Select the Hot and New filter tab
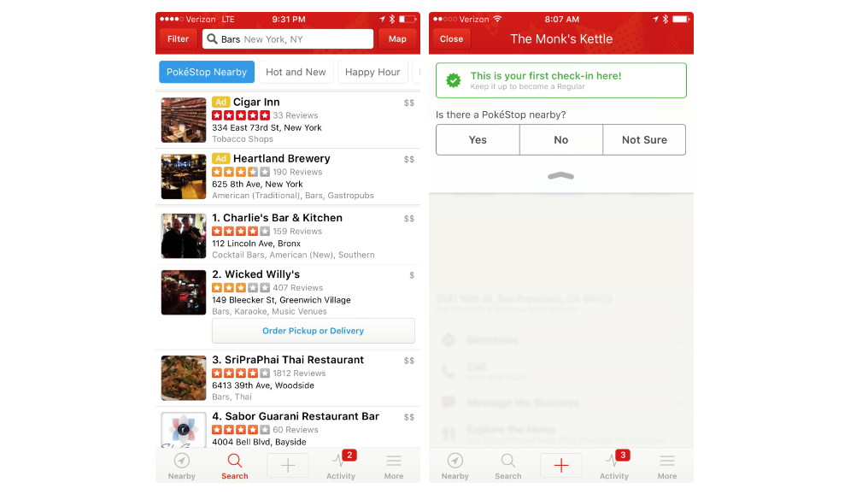 [296, 73]
